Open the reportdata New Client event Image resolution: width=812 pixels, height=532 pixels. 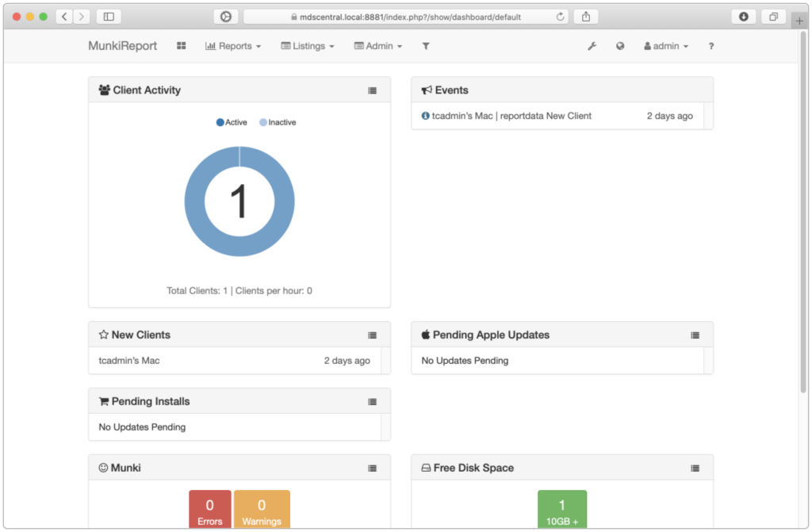click(511, 116)
